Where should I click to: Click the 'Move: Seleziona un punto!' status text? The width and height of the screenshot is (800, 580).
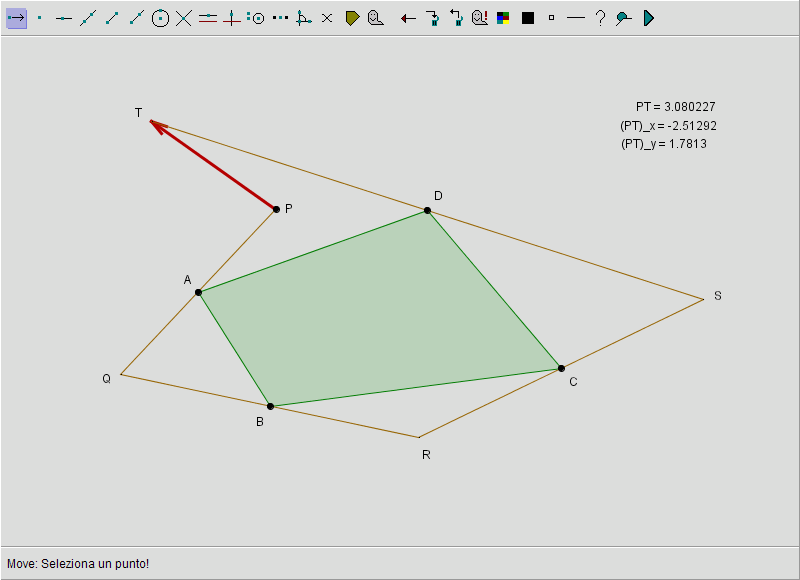[x=78, y=564]
